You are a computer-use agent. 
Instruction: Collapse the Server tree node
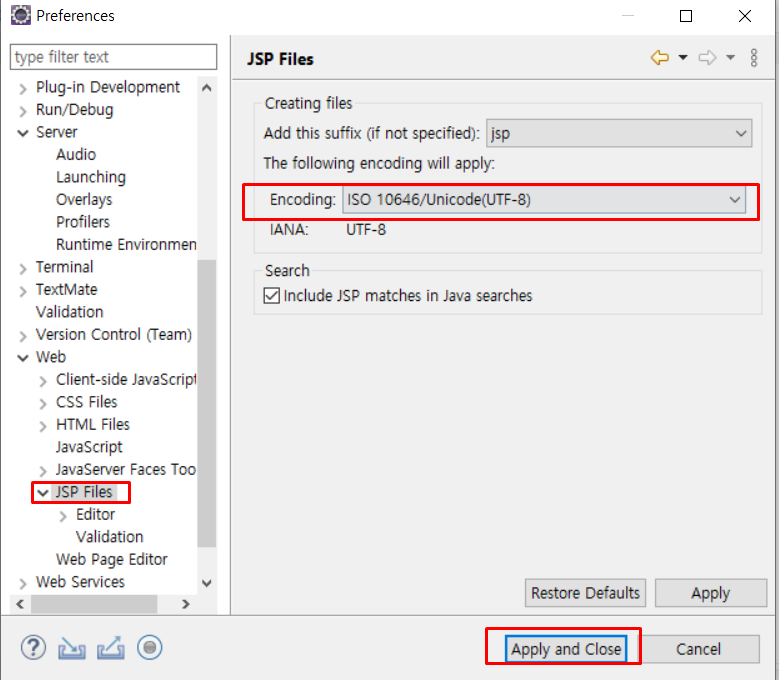(x=23, y=133)
